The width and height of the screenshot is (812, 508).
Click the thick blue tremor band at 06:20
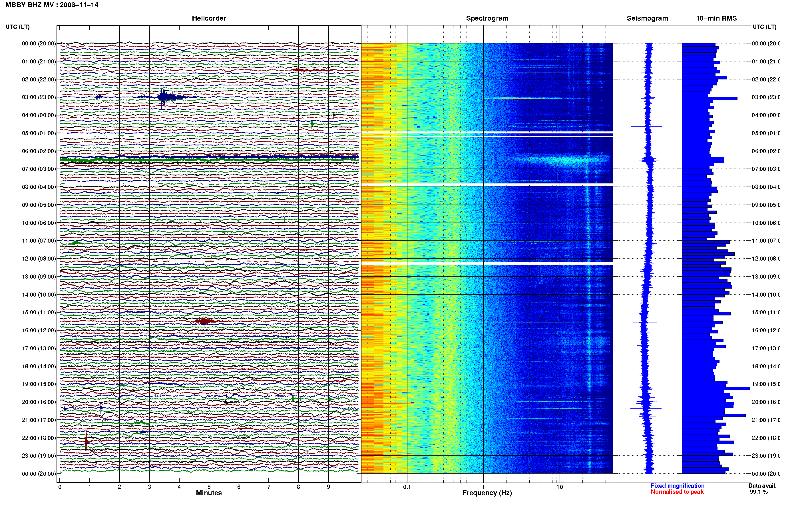coord(209,156)
